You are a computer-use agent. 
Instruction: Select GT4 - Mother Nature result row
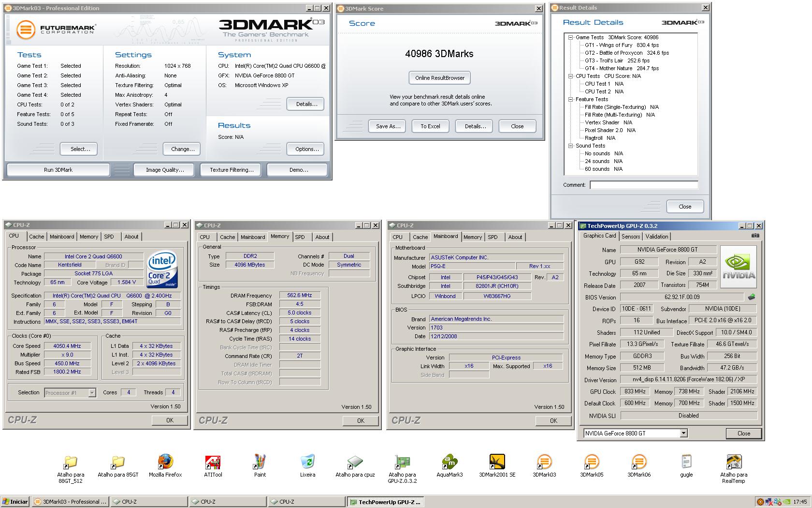pyautogui.click(x=622, y=68)
